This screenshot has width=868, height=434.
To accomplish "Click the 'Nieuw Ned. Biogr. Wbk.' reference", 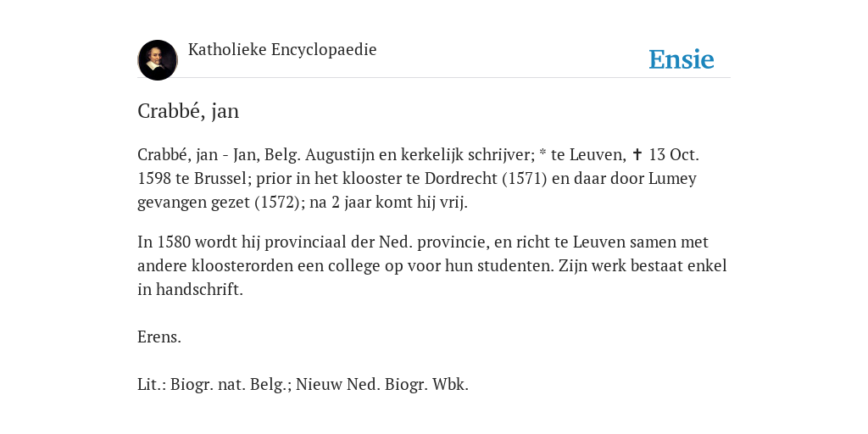I will 382,385.
